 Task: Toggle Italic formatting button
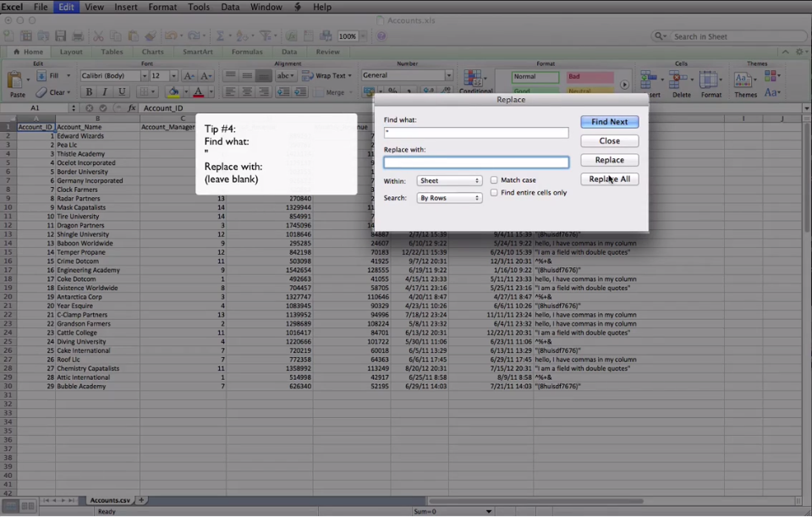coord(105,92)
